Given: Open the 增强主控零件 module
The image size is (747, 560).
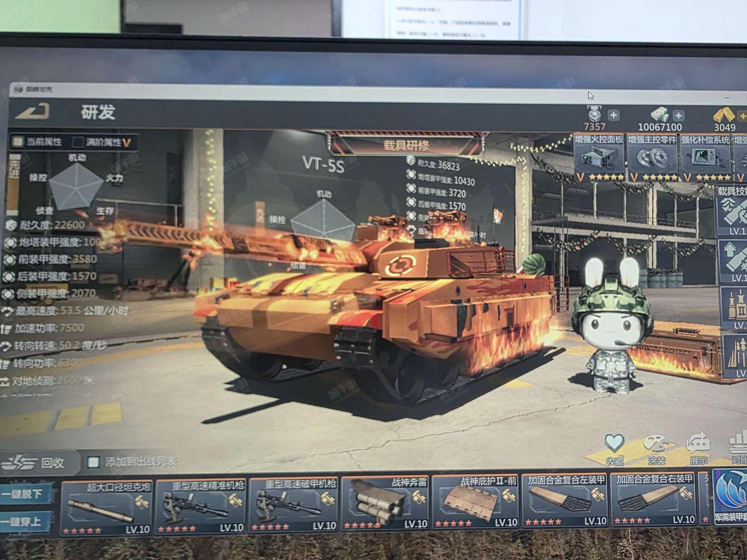Looking at the screenshot, I should click(652, 158).
